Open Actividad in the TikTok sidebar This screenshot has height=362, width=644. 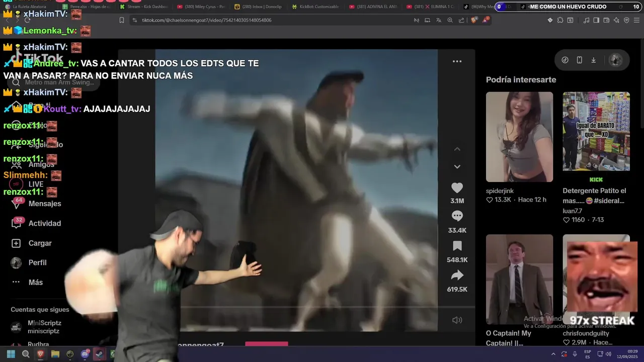(x=36, y=223)
